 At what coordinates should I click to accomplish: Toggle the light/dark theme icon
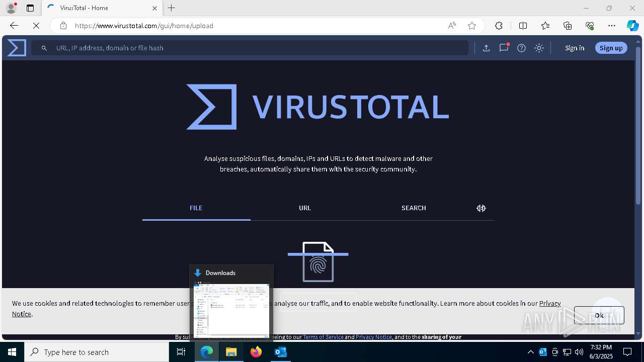point(539,48)
